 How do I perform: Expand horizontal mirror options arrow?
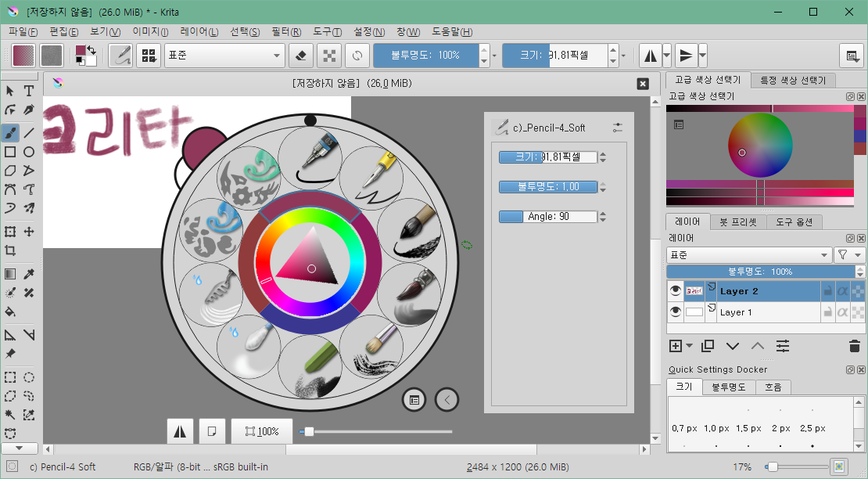(x=667, y=56)
